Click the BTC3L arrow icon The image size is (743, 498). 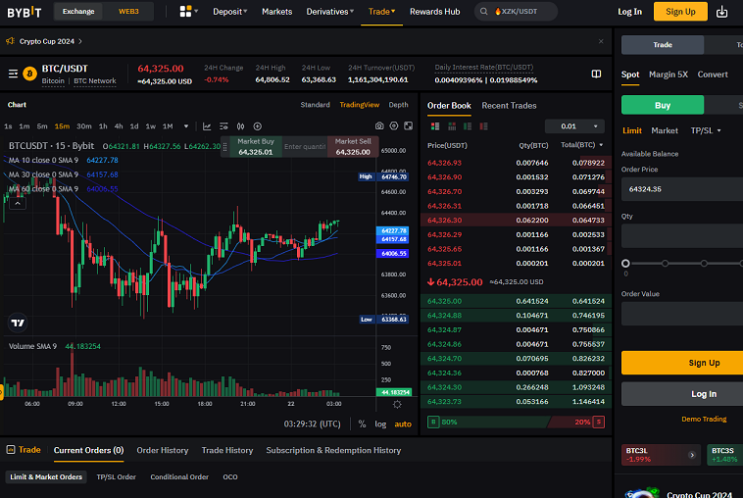tap(692, 455)
